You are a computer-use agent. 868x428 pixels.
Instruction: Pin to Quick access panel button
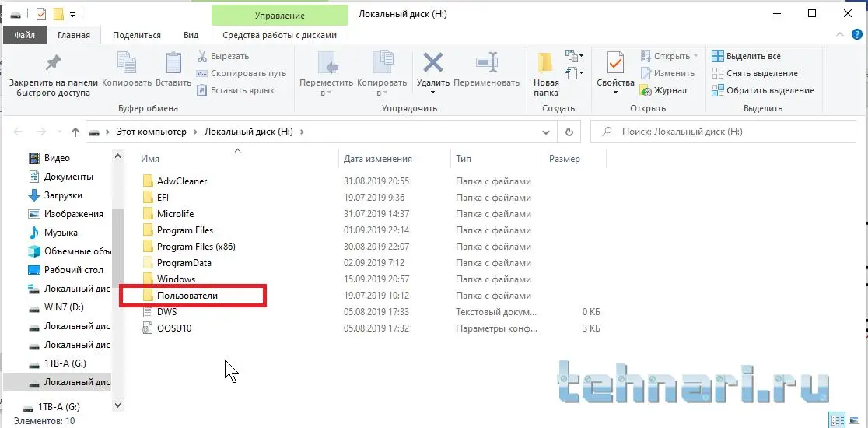(53, 74)
